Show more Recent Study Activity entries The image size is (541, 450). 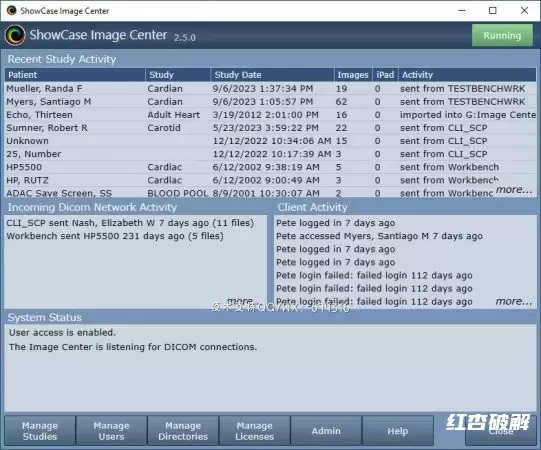point(514,189)
